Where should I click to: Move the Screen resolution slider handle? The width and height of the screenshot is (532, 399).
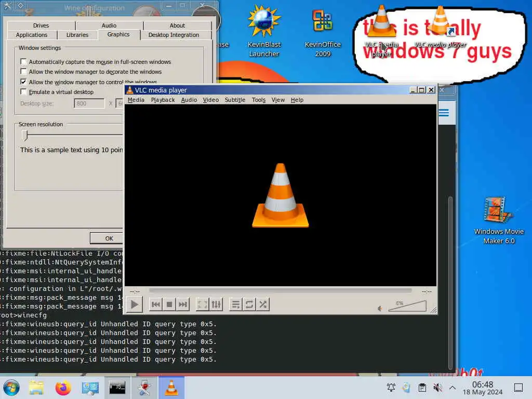(x=25, y=135)
